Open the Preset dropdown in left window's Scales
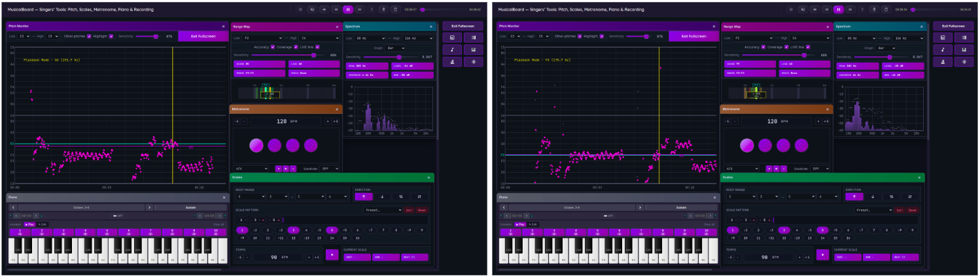The width and height of the screenshot is (980, 278). (383, 210)
